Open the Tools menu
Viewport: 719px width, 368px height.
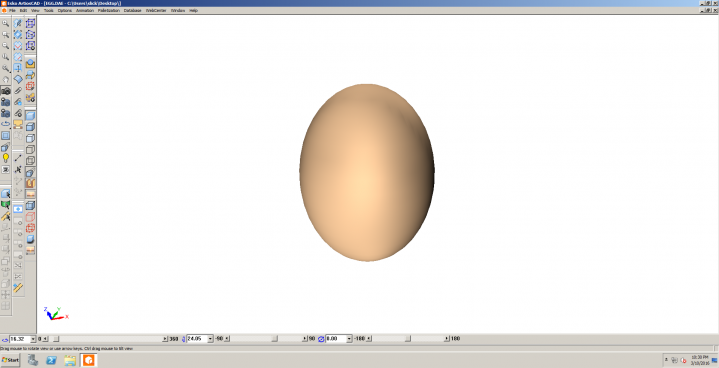tap(49, 11)
